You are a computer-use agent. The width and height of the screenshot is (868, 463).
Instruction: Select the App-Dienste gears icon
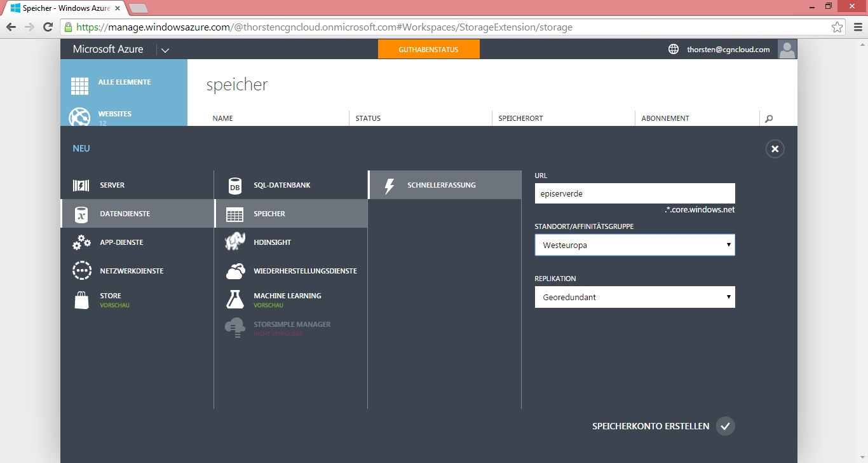81,242
